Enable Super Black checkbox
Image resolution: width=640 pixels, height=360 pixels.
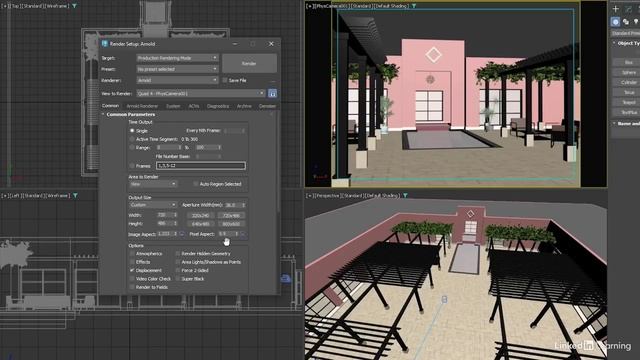tap(178, 279)
